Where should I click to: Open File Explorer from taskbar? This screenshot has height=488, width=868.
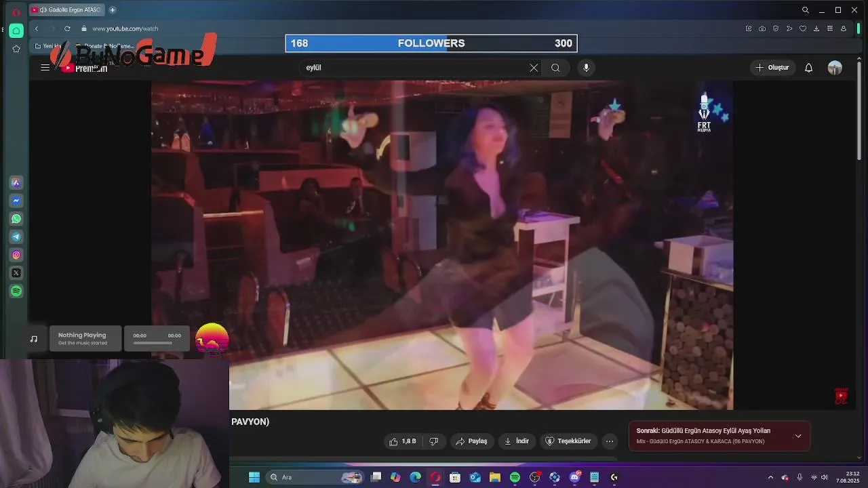[495, 477]
